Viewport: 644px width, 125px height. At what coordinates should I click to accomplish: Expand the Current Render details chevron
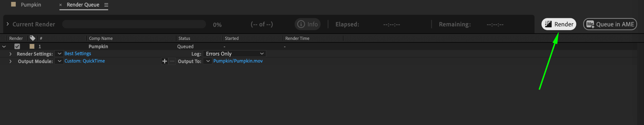click(8, 24)
